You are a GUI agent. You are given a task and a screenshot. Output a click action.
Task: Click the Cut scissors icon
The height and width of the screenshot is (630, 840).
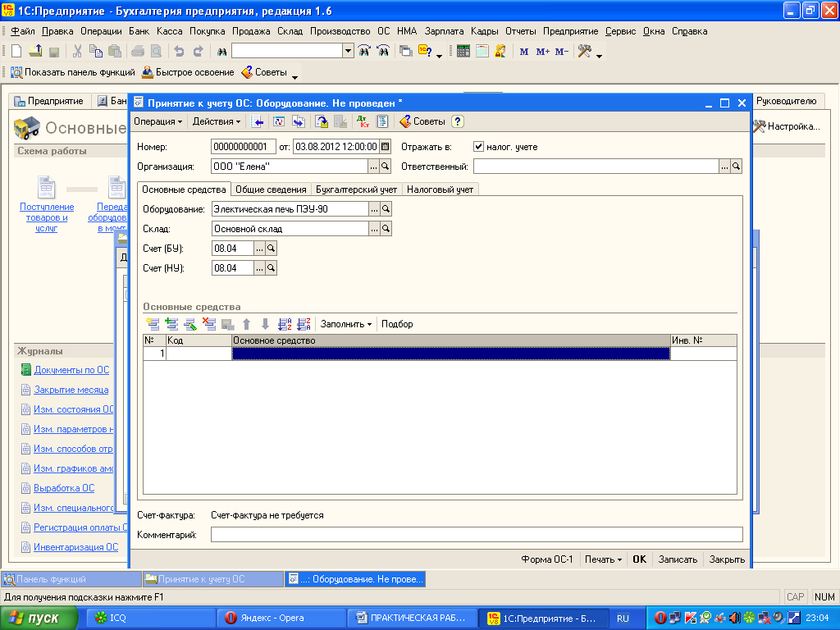click(77, 52)
